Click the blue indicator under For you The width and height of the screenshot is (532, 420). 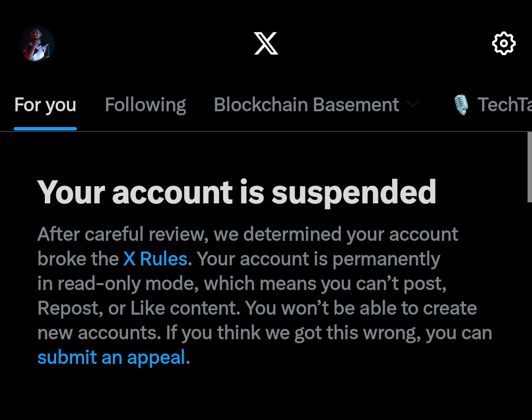[x=45, y=129]
